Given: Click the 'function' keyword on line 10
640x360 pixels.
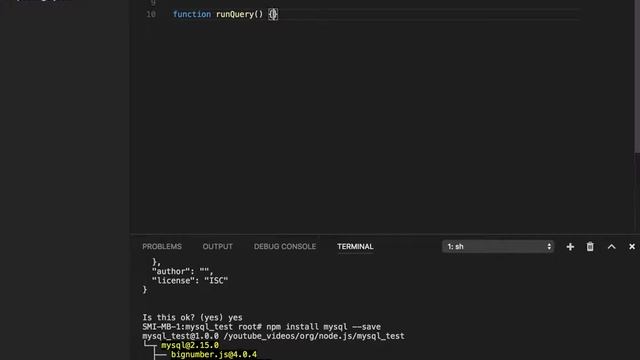Looking at the screenshot, I should click(192, 14).
